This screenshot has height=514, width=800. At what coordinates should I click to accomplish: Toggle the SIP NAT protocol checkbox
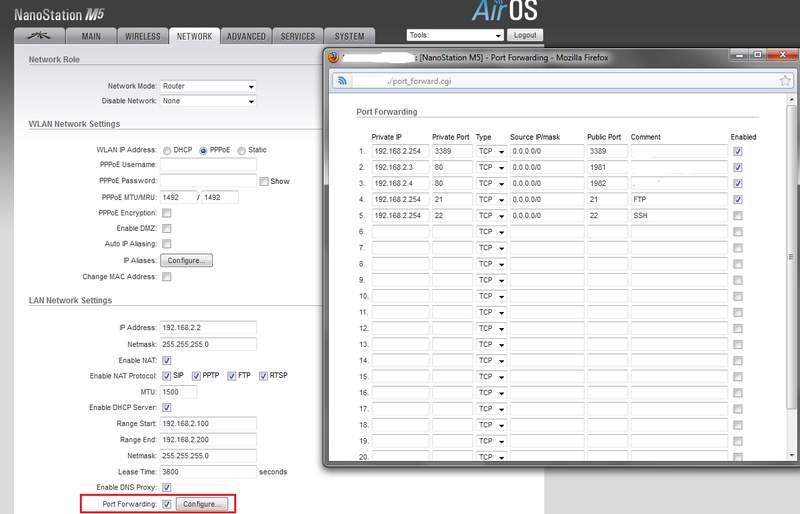click(x=167, y=376)
